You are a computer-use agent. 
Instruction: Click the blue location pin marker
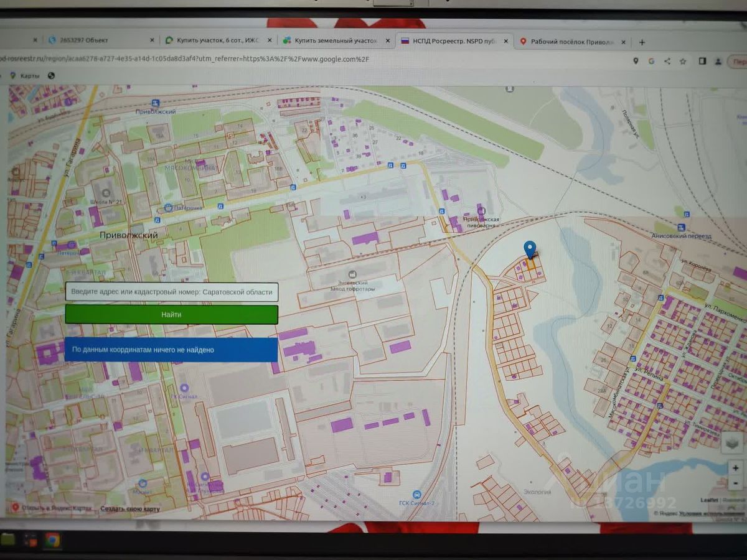(x=530, y=250)
